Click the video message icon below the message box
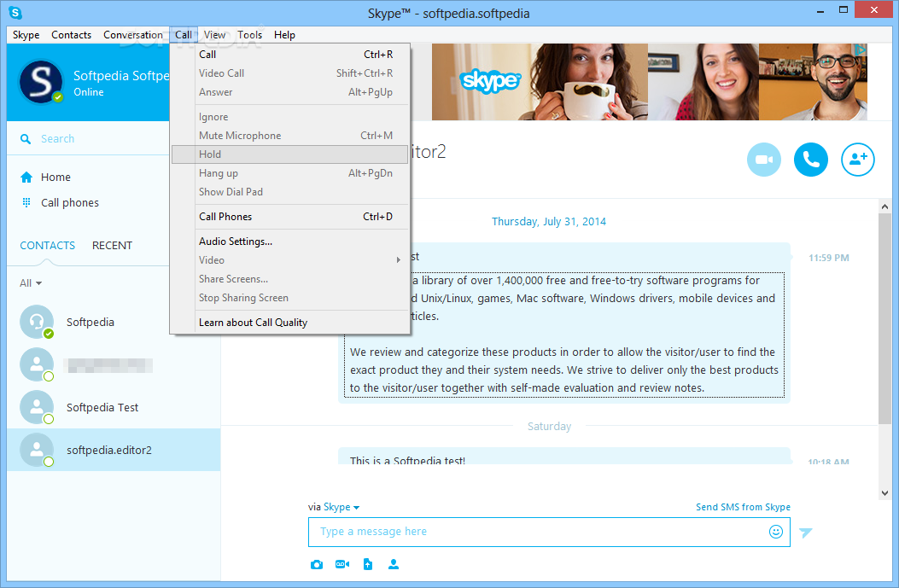This screenshot has height=588, width=899. point(342,564)
